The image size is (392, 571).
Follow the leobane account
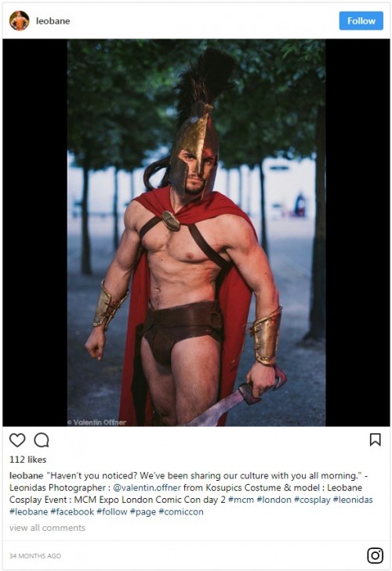[x=361, y=20]
